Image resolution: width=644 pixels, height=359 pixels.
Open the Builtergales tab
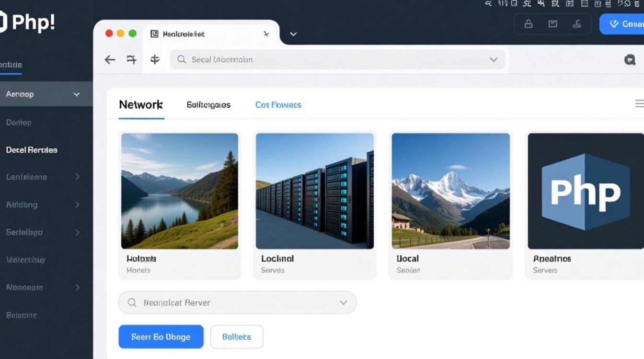point(208,105)
